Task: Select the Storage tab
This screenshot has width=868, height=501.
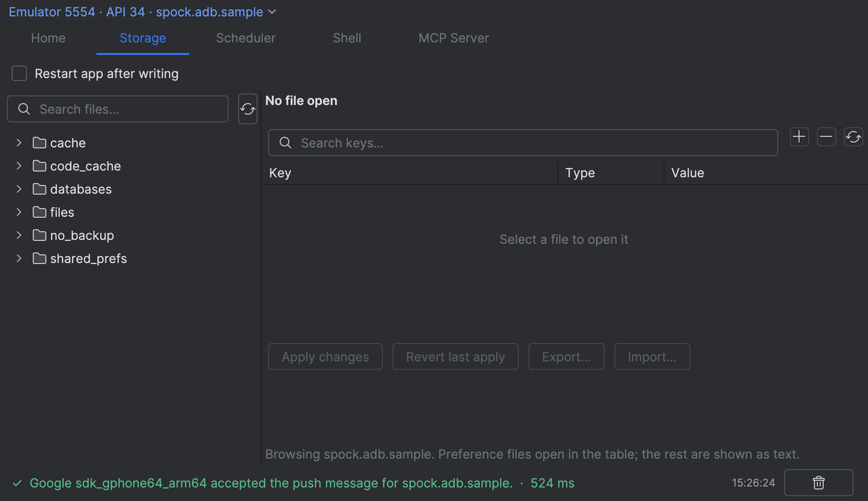Action: pyautogui.click(x=143, y=38)
